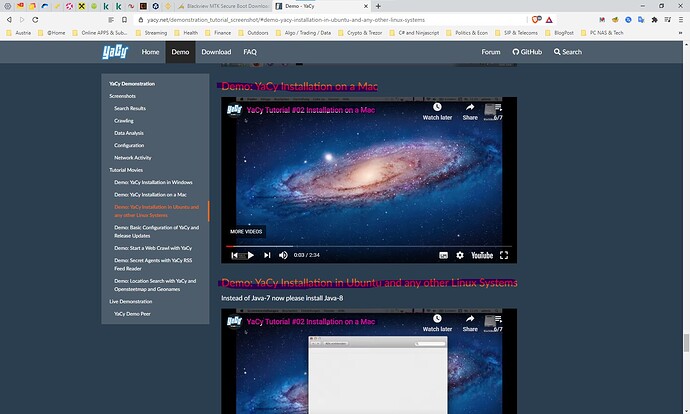Open the Crypto & Trezor bookmarks folder

coord(360,33)
